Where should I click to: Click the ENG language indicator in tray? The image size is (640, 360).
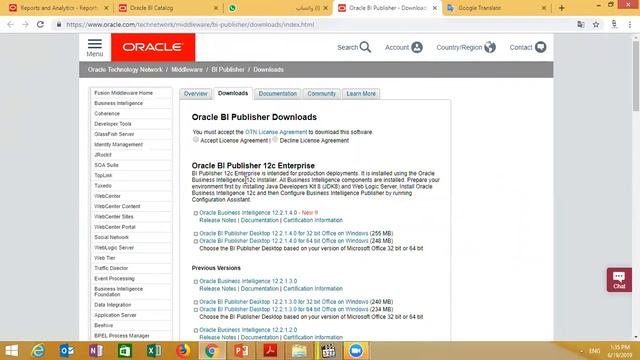(x=595, y=351)
